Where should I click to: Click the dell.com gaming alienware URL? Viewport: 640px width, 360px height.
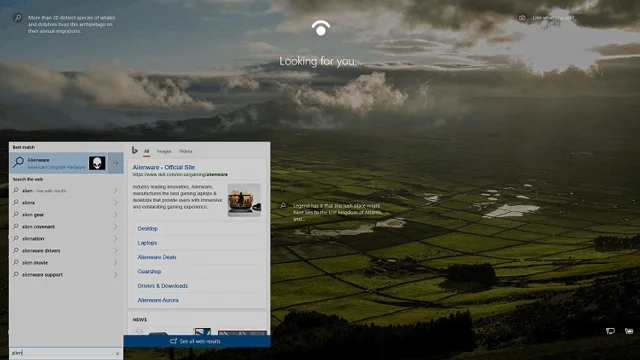pyautogui.click(x=180, y=174)
